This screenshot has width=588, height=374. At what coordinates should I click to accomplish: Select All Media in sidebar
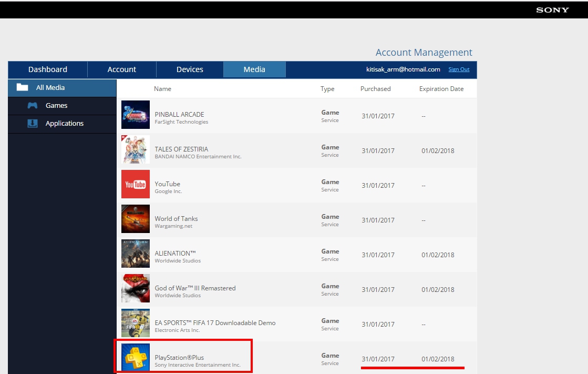[x=62, y=87]
